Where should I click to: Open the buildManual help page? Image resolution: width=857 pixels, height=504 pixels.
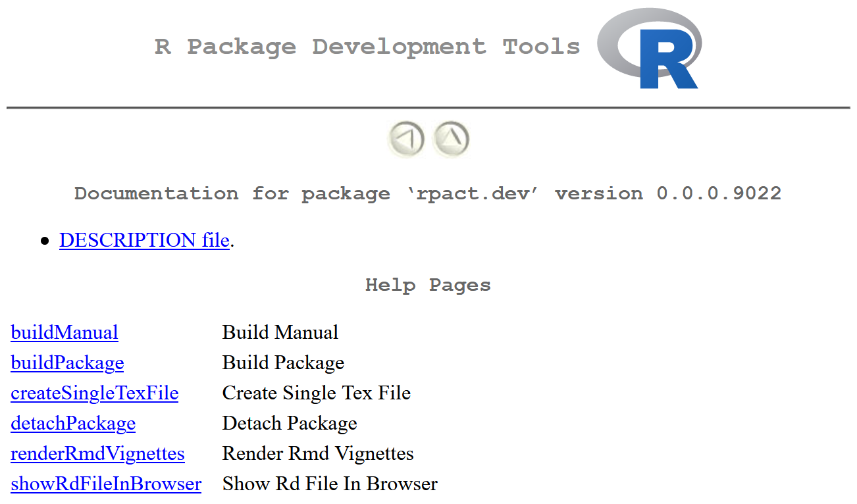65,332
